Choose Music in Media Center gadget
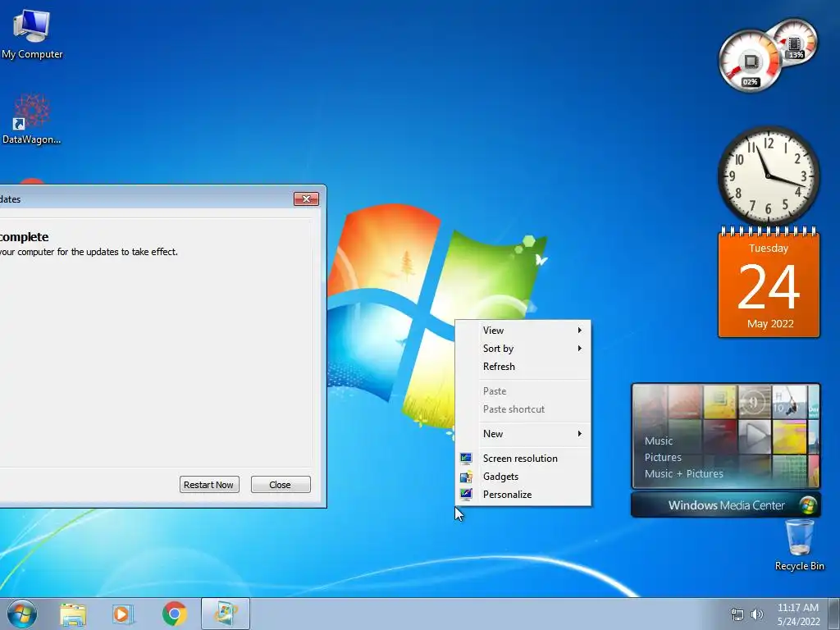This screenshot has width=840, height=630. (659, 441)
